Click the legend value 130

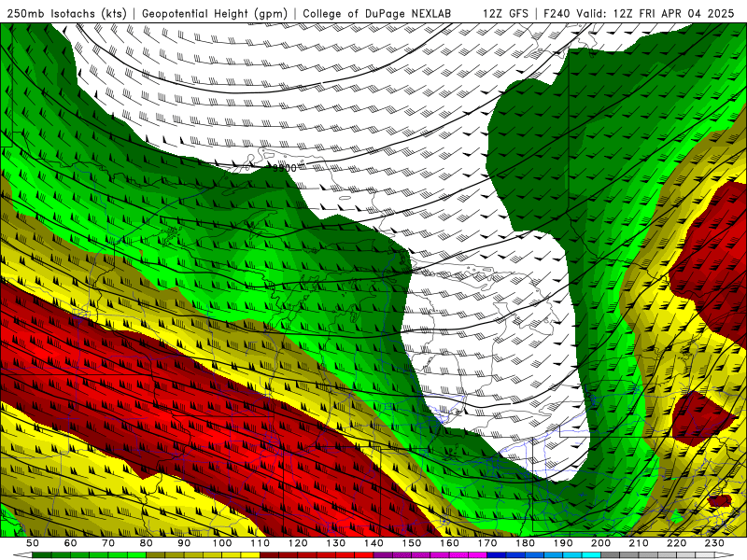point(335,543)
